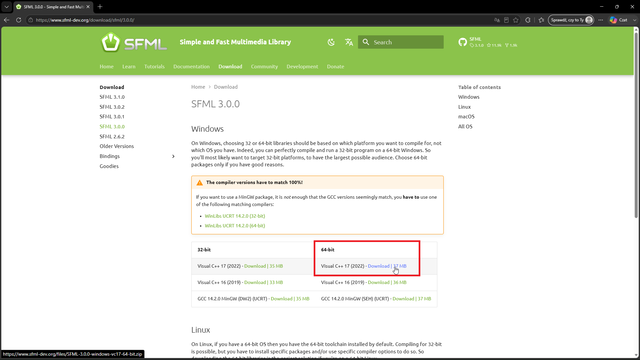Open the Home navigation item
Viewport: 640px width, 360px height.
[x=107, y=67]
